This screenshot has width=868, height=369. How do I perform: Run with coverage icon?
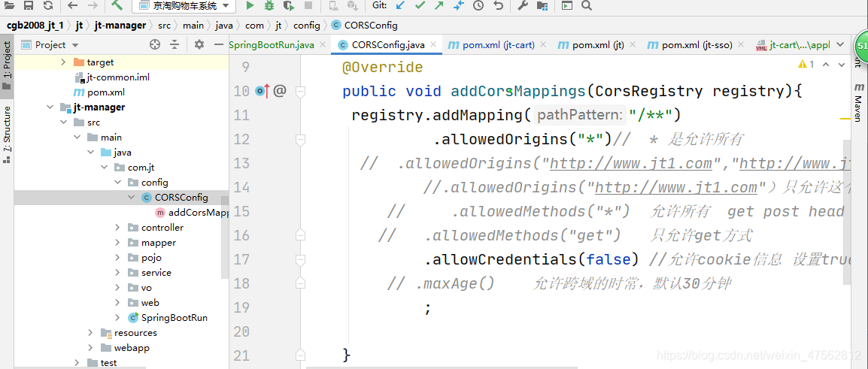tap(288, 5)
